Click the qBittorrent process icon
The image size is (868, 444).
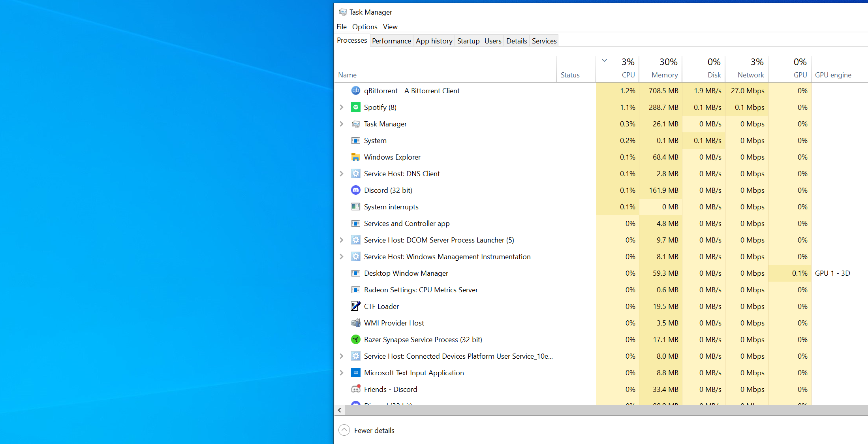[355, 91]
